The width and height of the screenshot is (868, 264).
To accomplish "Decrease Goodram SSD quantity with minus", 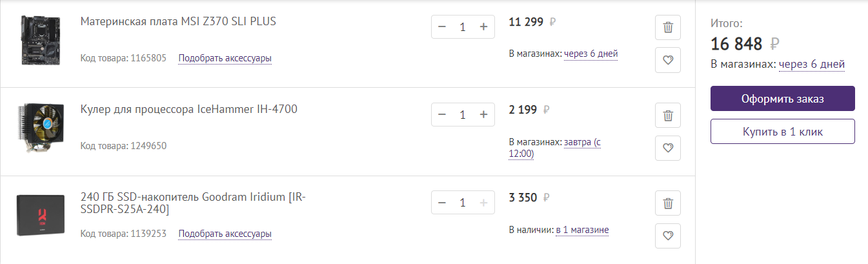I will [442, 203].
